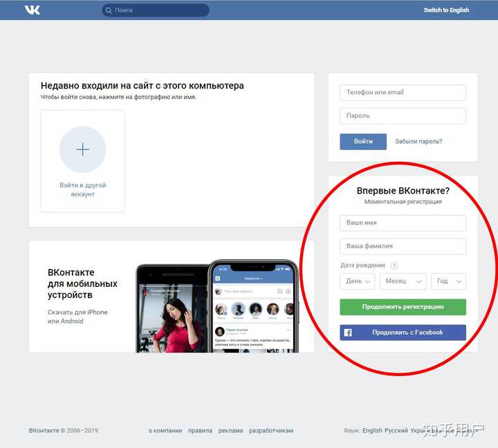Click Недавно входили на сайт heading
498x448 pixels.
(142, 86)
